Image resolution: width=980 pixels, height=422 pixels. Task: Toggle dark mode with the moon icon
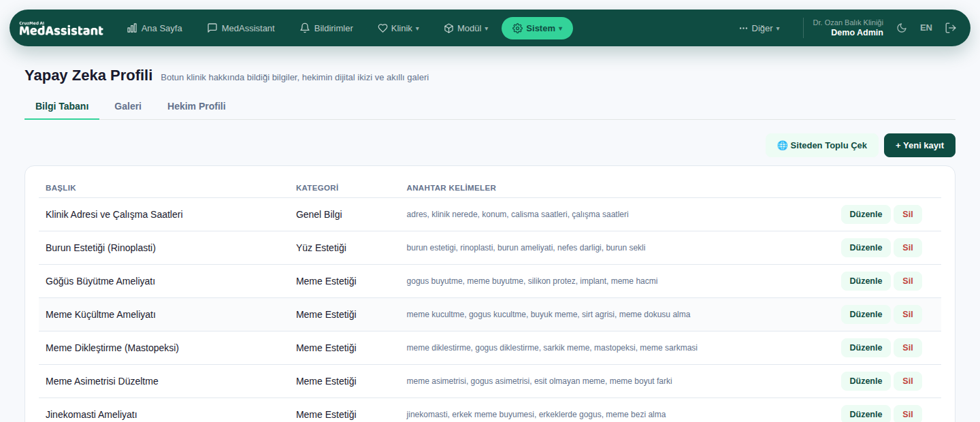pyautogui.click(x=902, y=28)
